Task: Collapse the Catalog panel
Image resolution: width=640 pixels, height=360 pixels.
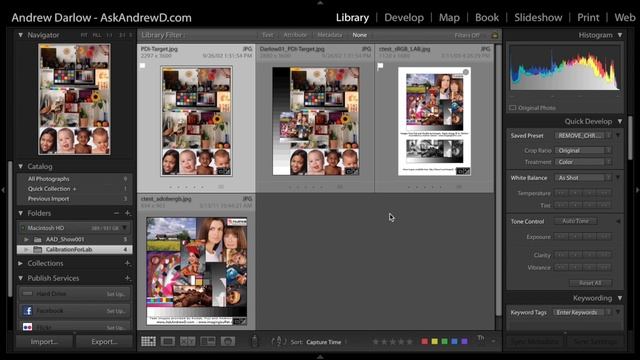Action: tap(20, 167)
